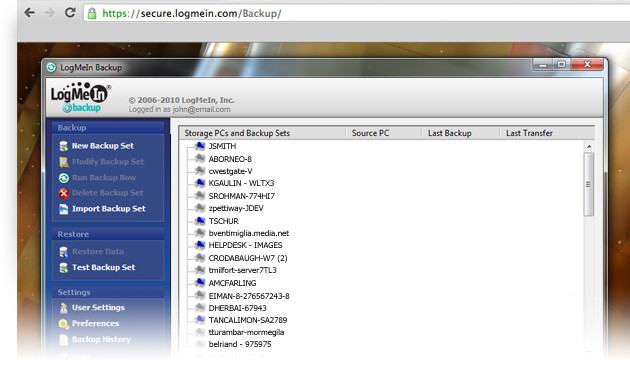
Task: Select the TSCHUR entry
Action: pos(223,221)
